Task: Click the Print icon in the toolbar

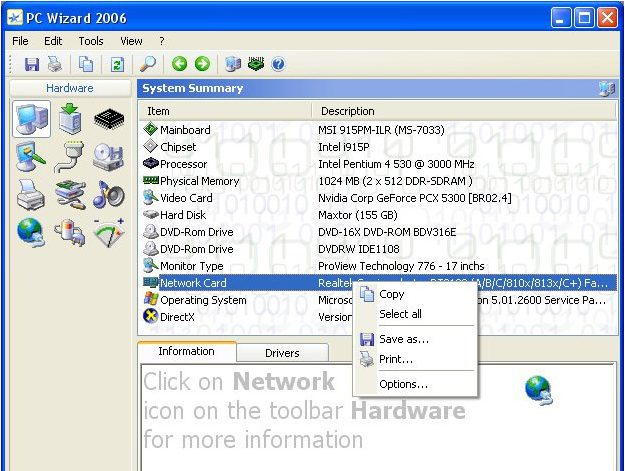Action: pos(55,64)
